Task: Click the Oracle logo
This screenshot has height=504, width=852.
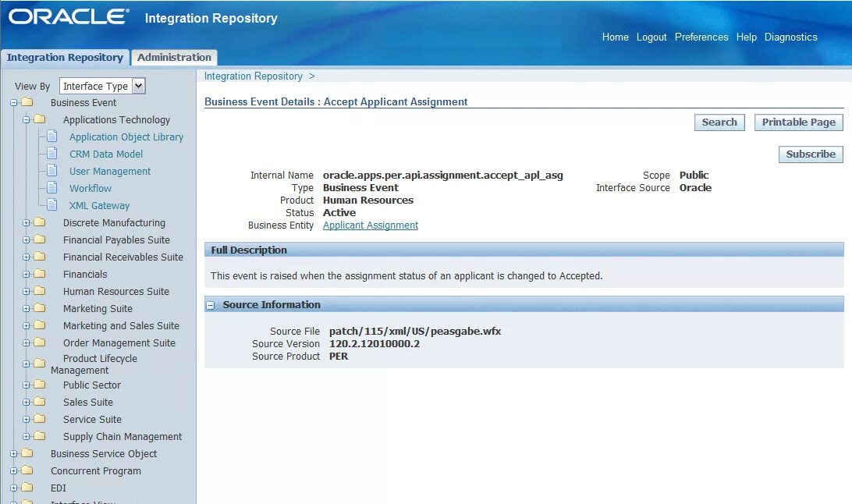Action: tap(69, 17)
